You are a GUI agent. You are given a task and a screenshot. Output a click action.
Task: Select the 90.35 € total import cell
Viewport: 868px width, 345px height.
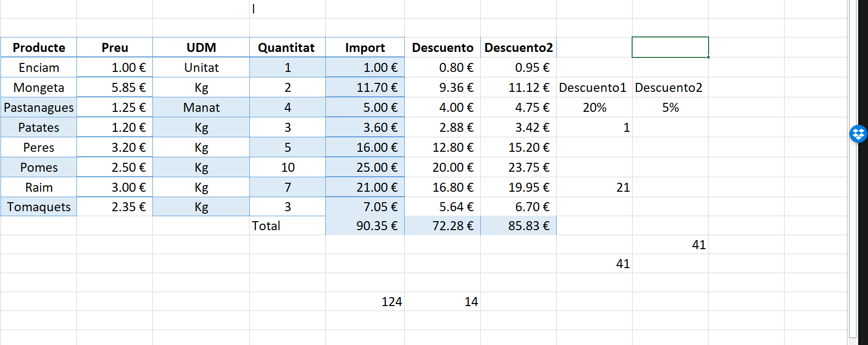[365, 226]
